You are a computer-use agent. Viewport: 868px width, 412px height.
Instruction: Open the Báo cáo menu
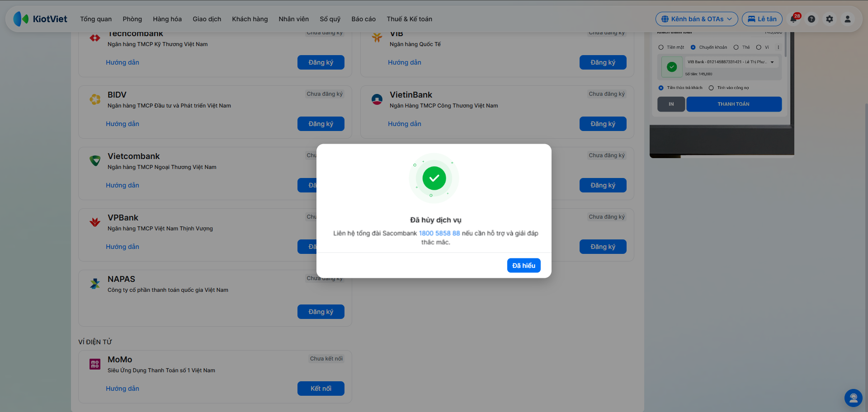(363, 19)
